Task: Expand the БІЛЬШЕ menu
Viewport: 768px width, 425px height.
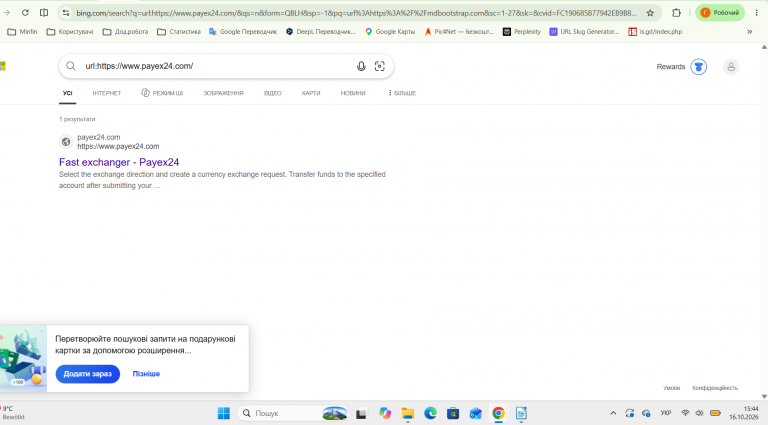Action: 402,93
